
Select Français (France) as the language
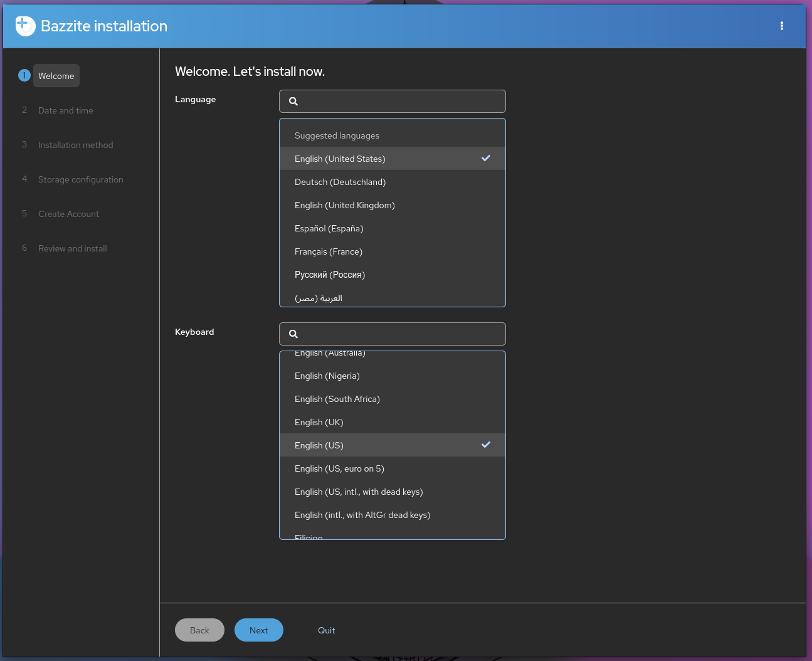coord(329,251)
